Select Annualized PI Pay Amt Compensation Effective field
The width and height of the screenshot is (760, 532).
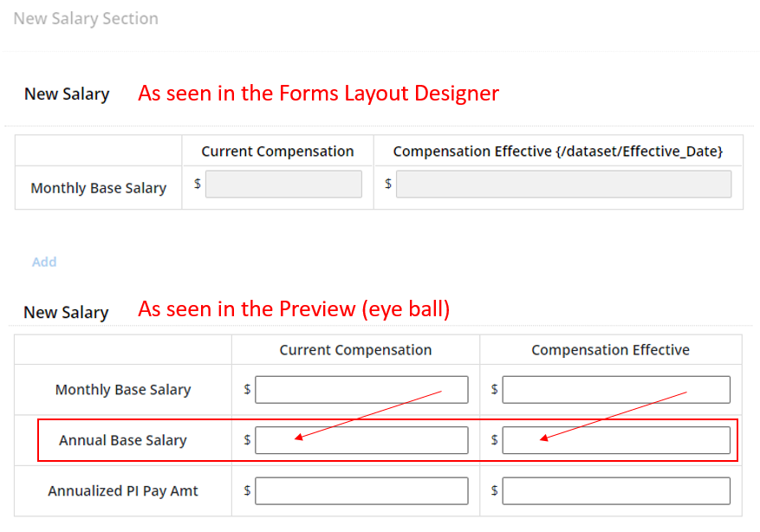616,490
